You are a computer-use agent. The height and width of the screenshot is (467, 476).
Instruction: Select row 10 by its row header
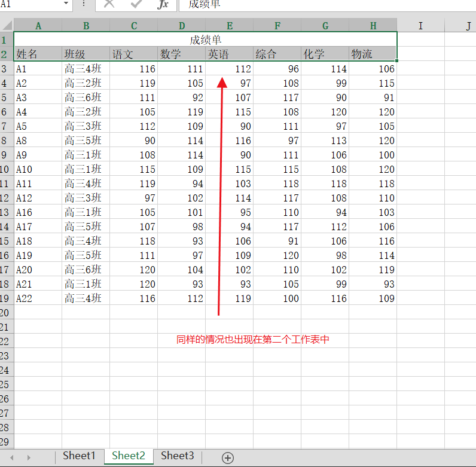coord(6,169)
